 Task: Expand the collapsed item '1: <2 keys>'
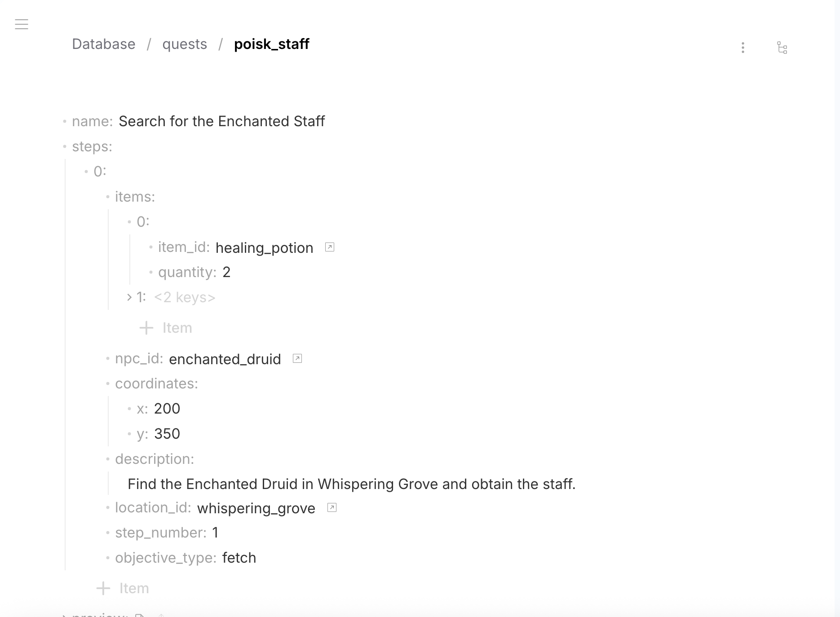coord(129,297)
